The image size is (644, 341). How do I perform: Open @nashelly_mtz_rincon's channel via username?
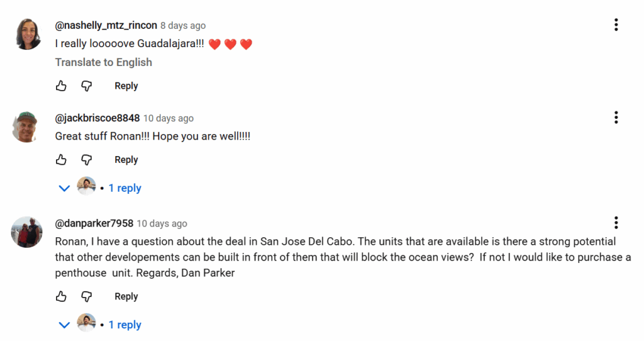click(106, 26)
